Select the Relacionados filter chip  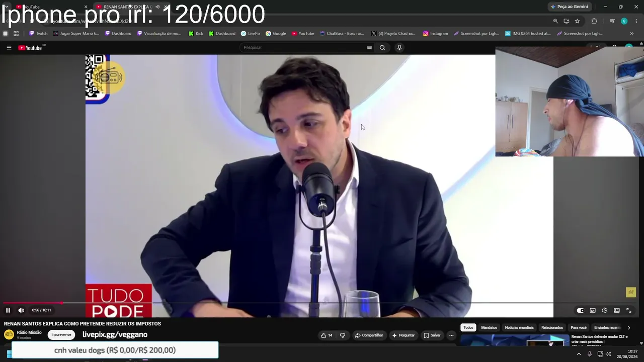coord(552,328)
